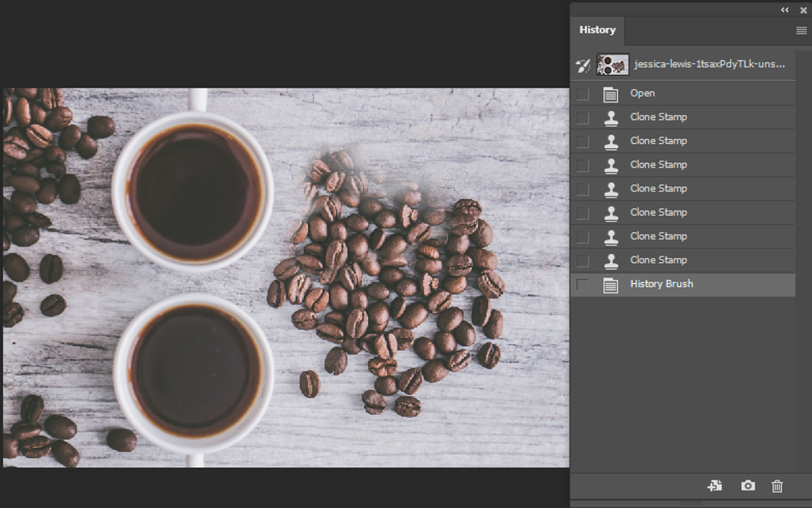Screen dimensions: 812x508
Task: Click the jessica-lewis snapshot thumbnail
Action: (x=611, y=63)
